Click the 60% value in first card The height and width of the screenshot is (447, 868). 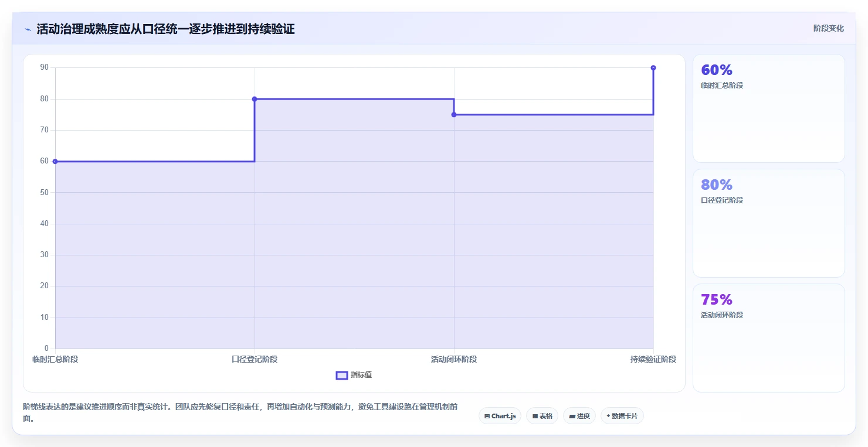717,70
